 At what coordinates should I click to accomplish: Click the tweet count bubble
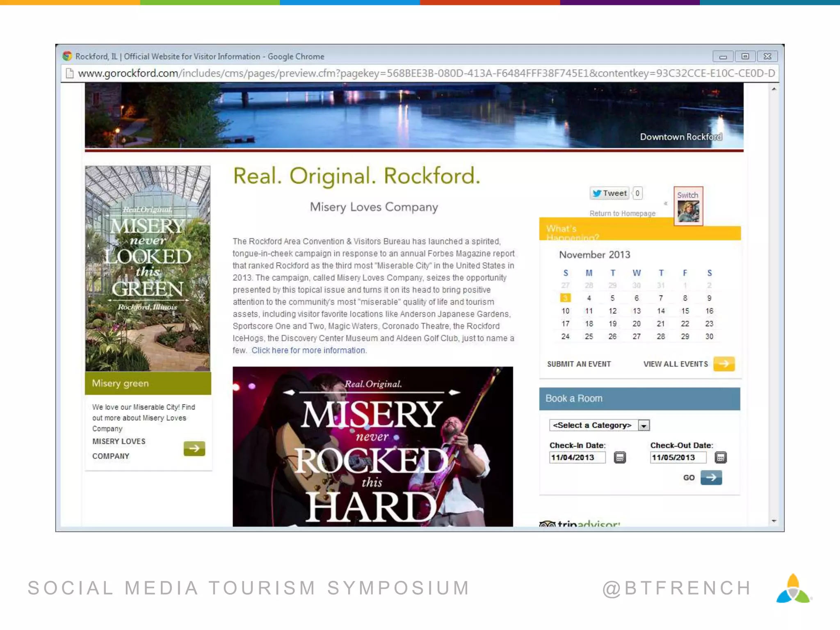(637, 193)
